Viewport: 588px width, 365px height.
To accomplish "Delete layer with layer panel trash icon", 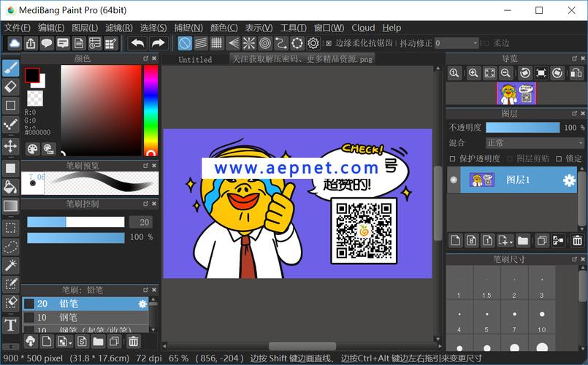I will pyautogui.click(x=577, y=240).
